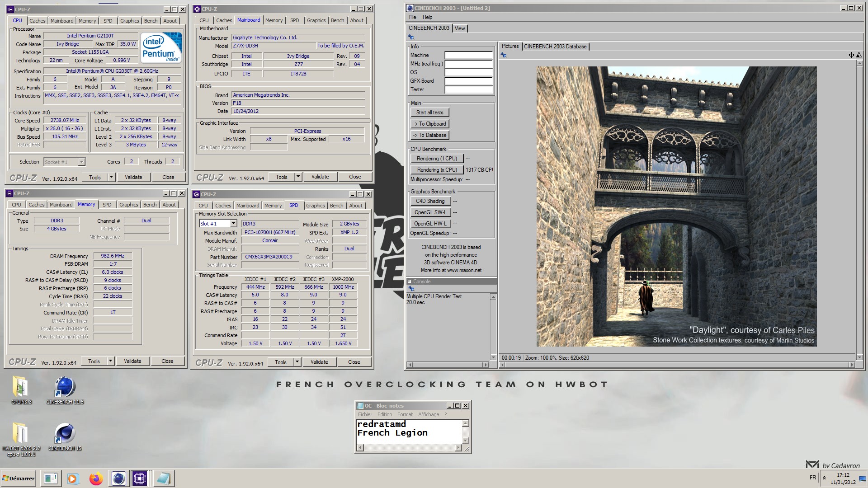
Task: Switch to Cinebench taskbar icon
Action: click(x=118, y=479)
